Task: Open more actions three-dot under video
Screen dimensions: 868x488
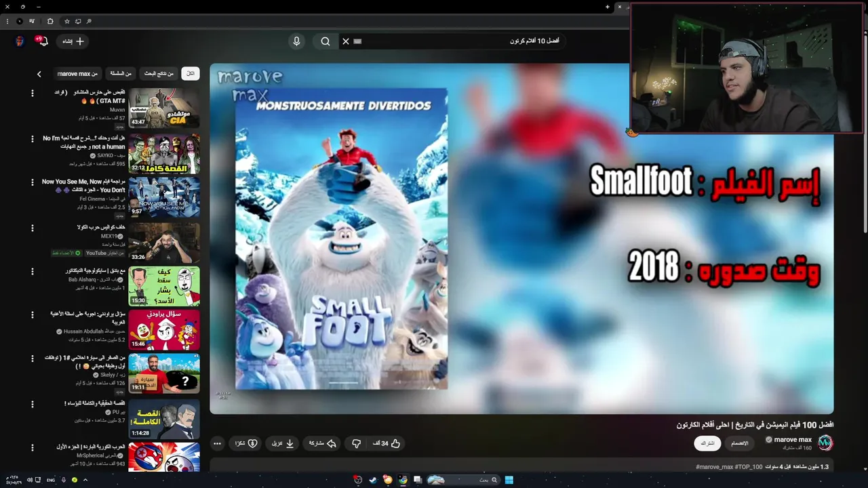Action: pos(217,443)
